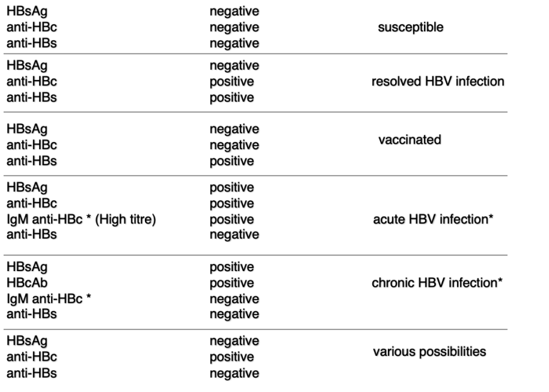
Task: Click 'chronic HBV infection*' text
Action: point(437,283)
